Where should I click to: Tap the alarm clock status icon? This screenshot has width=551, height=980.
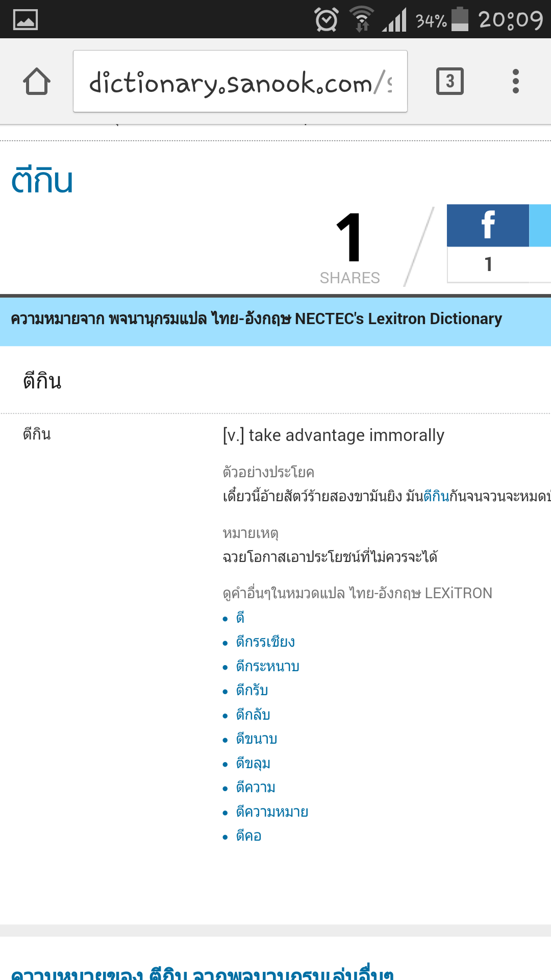pos(327,20)
